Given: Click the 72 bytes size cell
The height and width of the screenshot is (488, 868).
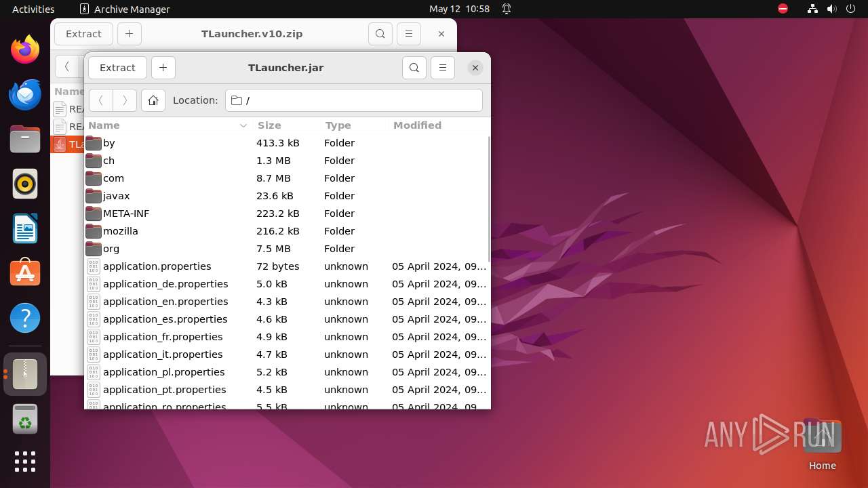Looking at the screenshot, I should (x=277, y=266).
